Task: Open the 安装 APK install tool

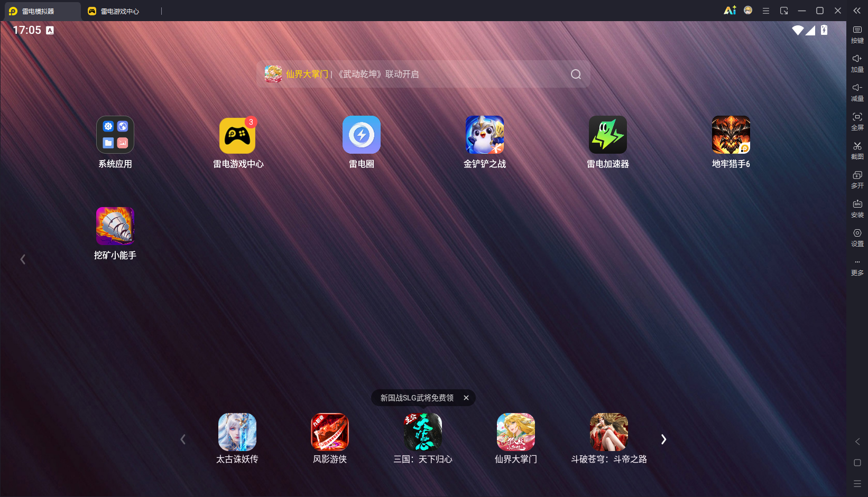Action: tap(857, 209)
